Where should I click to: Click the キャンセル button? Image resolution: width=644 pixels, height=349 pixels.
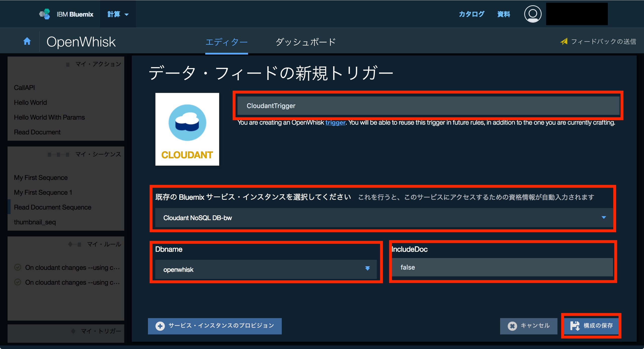click(529, 326)
